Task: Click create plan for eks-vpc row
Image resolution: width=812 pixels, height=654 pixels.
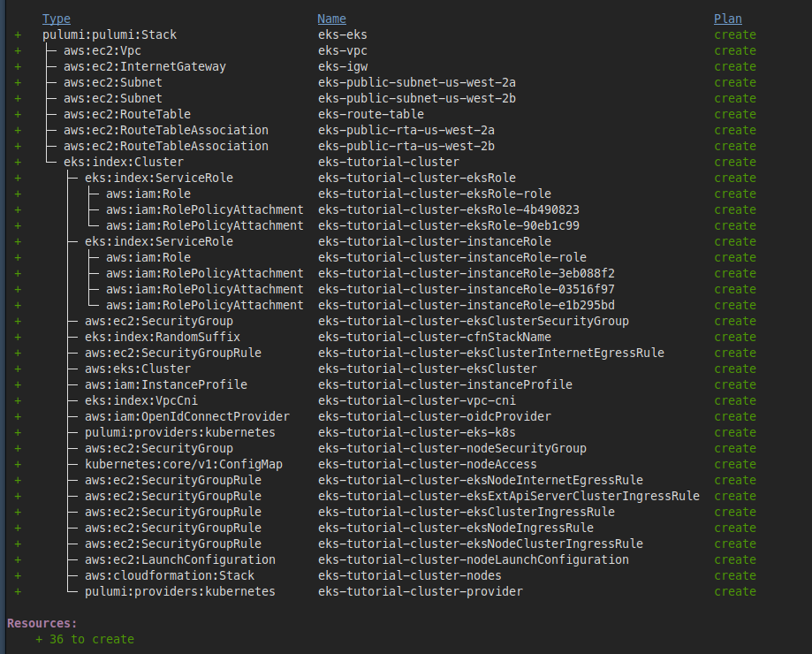Action: [x=735, y=50]
